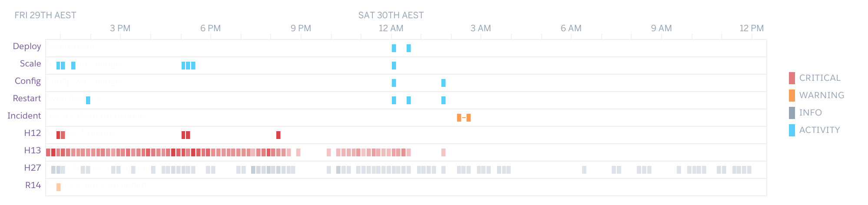The image size is (868, 205).
Task: Click the H27 row label
Action: tap(33, 168)
